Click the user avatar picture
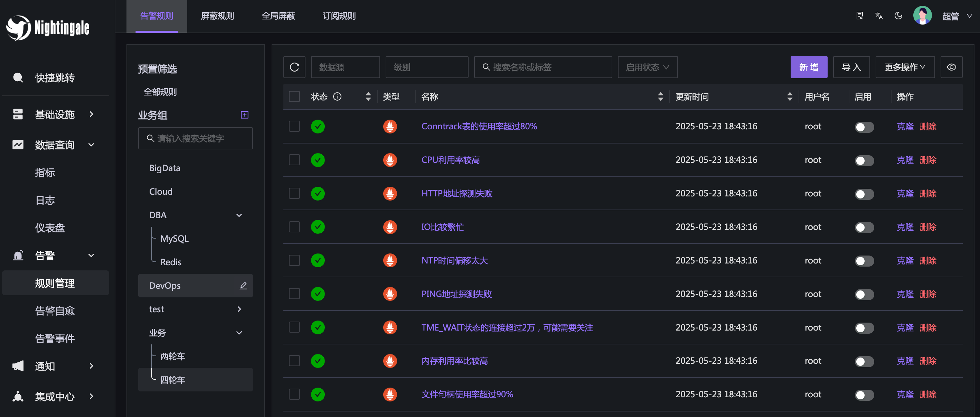Image resolution: width=980 pixels, height=417 pixels. point(922,16)
